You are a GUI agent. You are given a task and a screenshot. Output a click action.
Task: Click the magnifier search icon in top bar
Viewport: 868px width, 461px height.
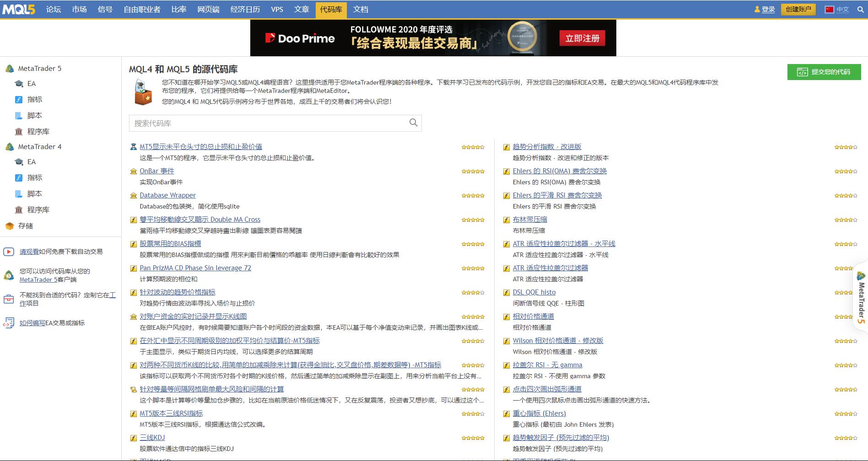tap(860, 10)
